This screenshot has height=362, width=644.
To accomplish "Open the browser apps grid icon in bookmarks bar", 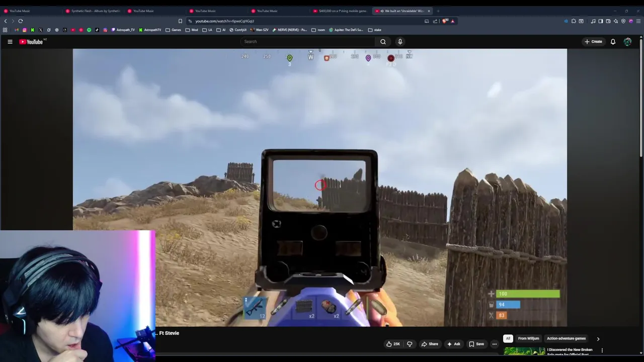I will tap(5, 30).
